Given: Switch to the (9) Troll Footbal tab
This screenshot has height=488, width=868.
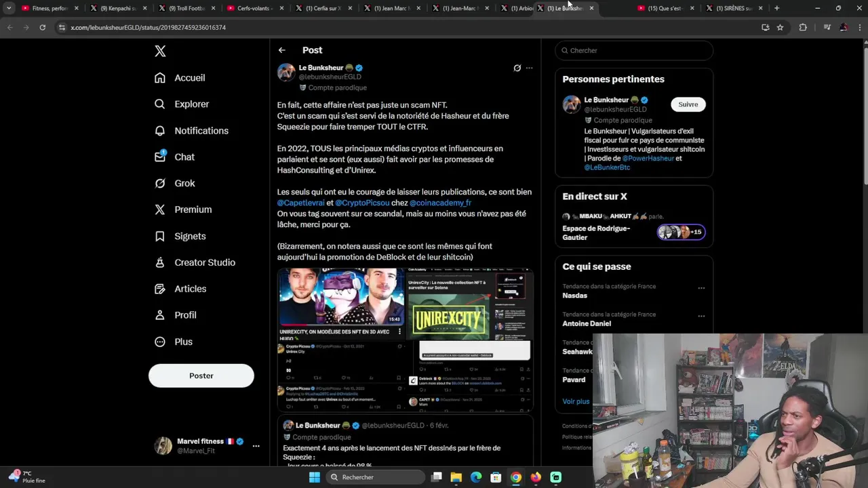Looking at the screenshot, I should 186,8.
